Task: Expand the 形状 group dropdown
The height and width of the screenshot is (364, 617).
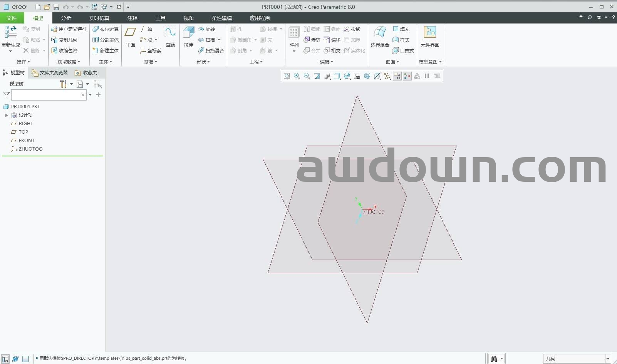Action: click(x=203, y=62)
